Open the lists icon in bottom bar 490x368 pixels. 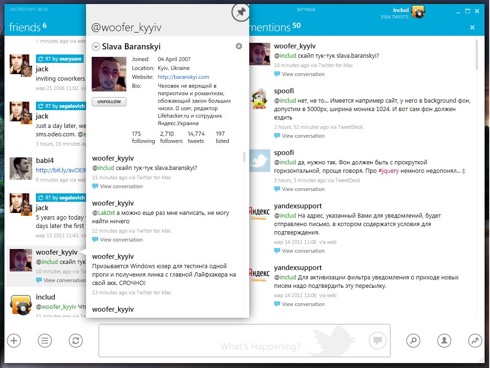click(x=45, y=341)
